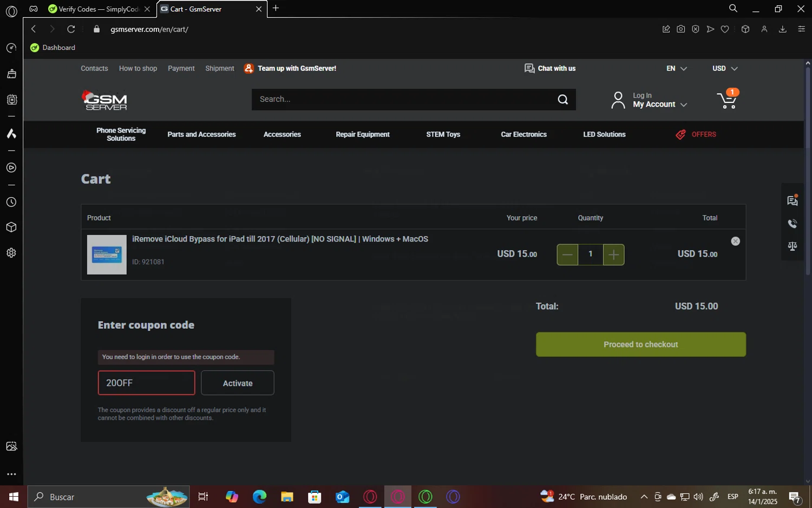Click the search magnifier icon in site search
Image resolution: width=812 pixels, height=508 pixels.
(563, 99)
